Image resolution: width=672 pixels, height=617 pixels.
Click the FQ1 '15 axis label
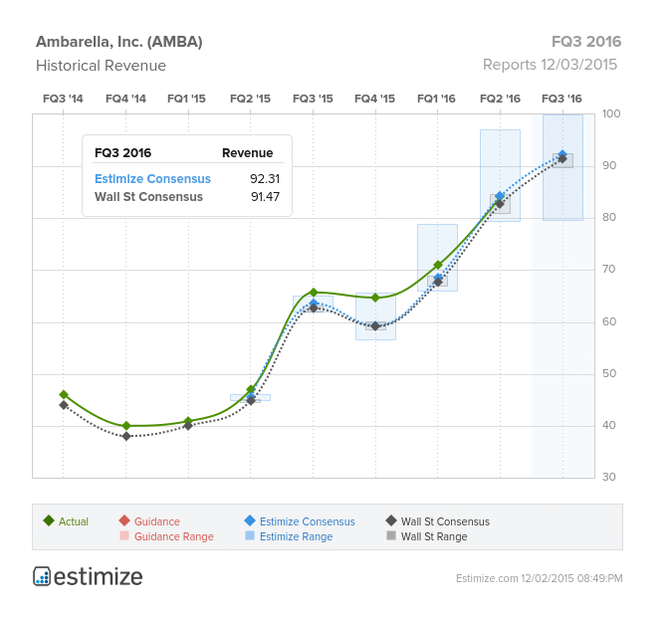tap(186, 99)
